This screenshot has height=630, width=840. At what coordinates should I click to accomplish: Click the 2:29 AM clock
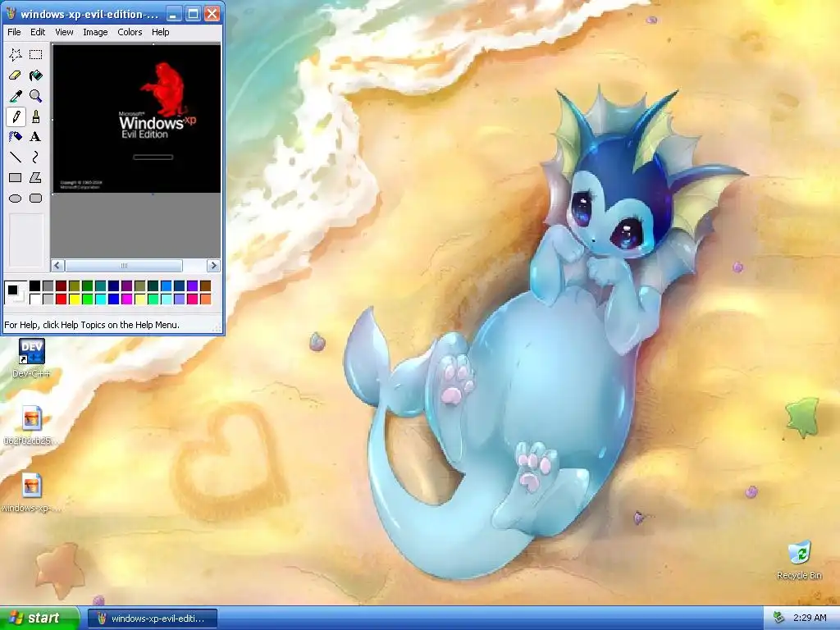[810, 618]
